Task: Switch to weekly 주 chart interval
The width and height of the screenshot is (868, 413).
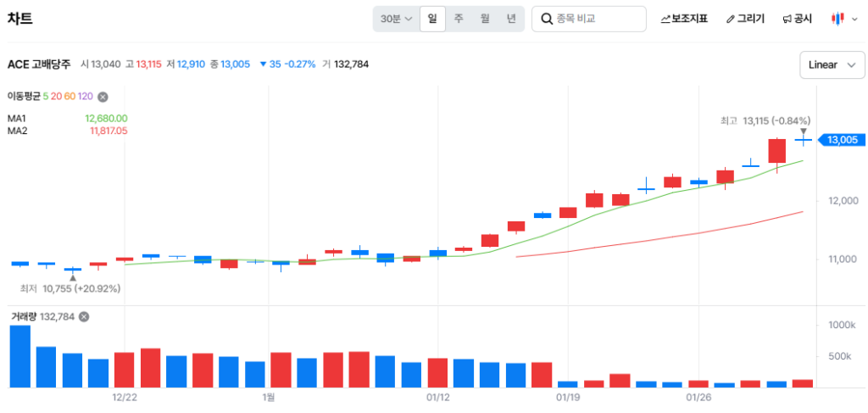Action: coord(459,19)
